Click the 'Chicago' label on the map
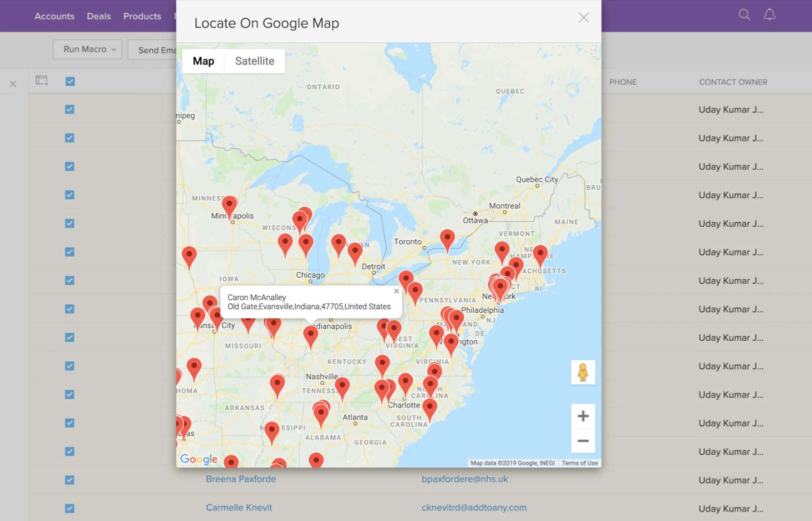 click(x=310, y=275)
